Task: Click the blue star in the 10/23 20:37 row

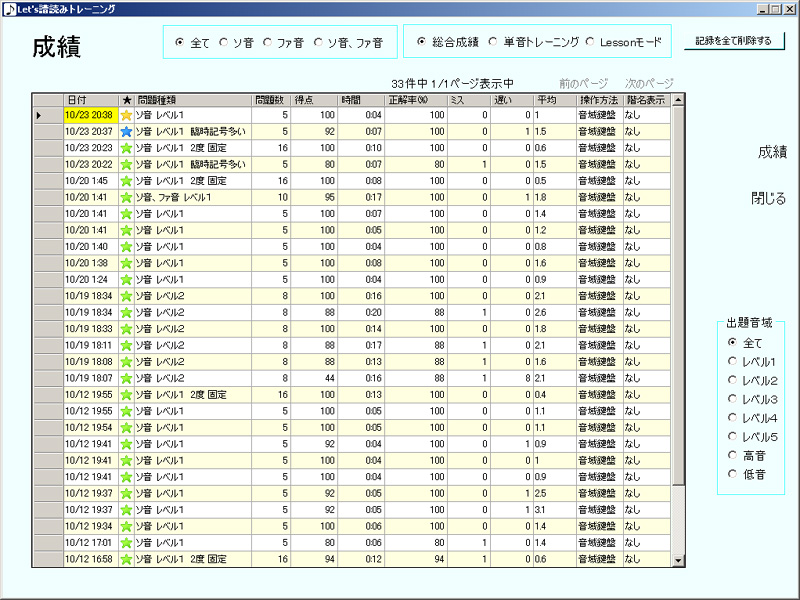Action: point(126,132)
